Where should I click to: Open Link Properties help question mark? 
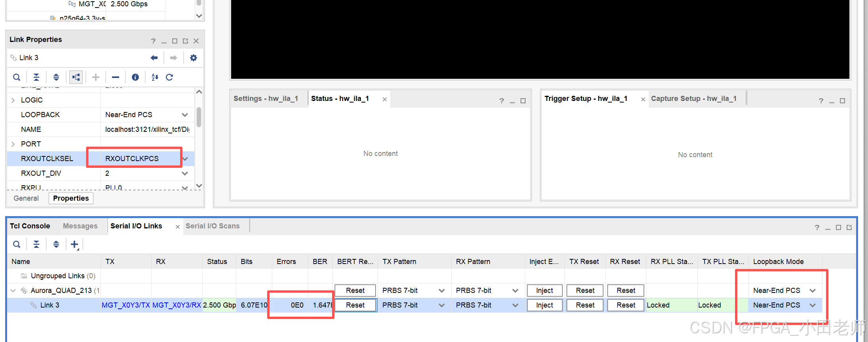[154, 41]
